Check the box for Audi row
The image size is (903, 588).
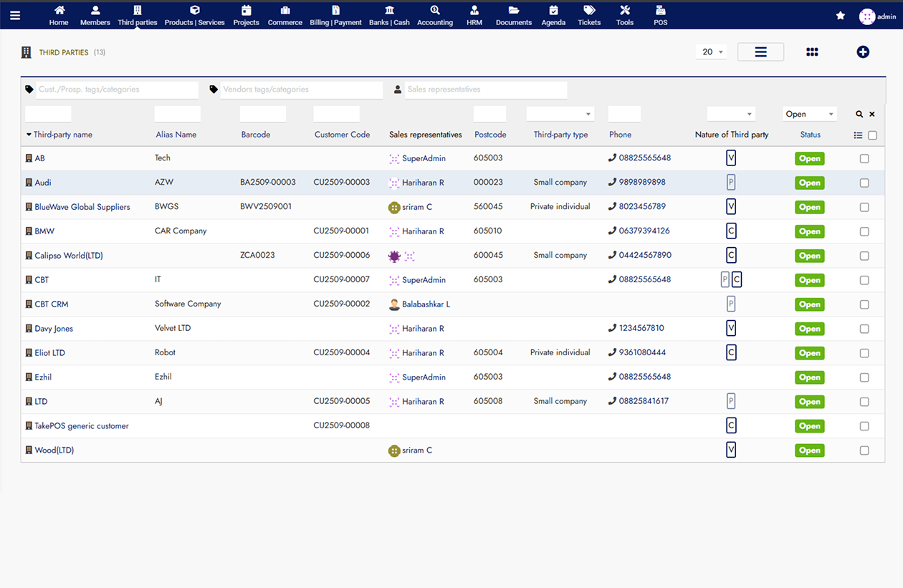pos(864,183)
